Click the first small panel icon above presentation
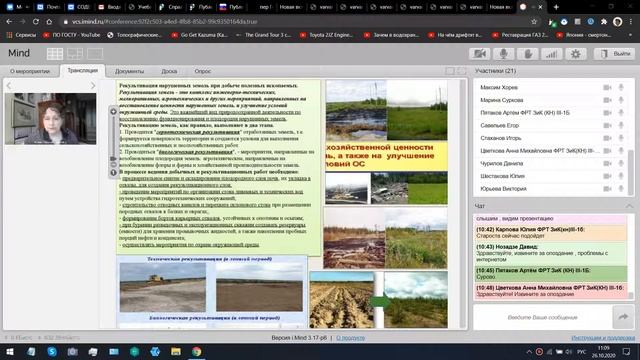Screen dimensions: 640x360 [x=450, y=71]
